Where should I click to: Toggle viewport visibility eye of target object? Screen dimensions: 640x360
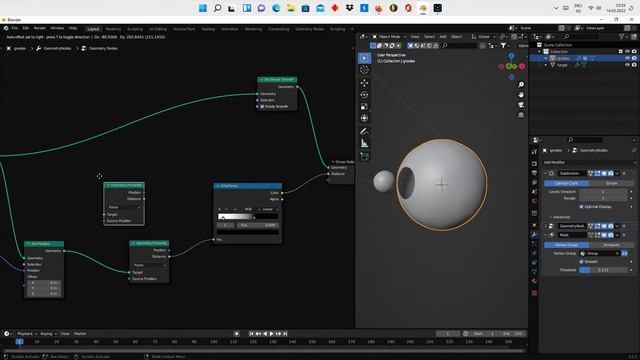pyautogui.click(x=627, y=65)
